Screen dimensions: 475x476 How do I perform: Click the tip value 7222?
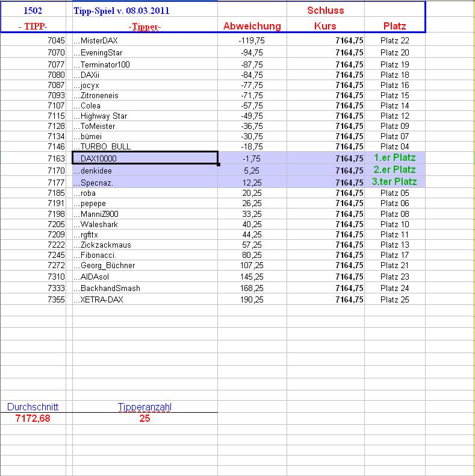pyautogui.click(x=56, y=245)
